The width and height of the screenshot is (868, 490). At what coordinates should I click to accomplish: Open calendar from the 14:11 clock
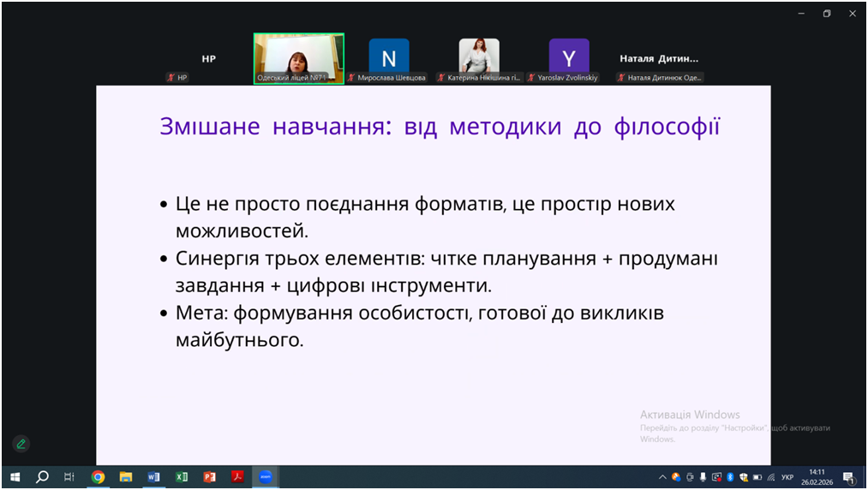point(817,477)
